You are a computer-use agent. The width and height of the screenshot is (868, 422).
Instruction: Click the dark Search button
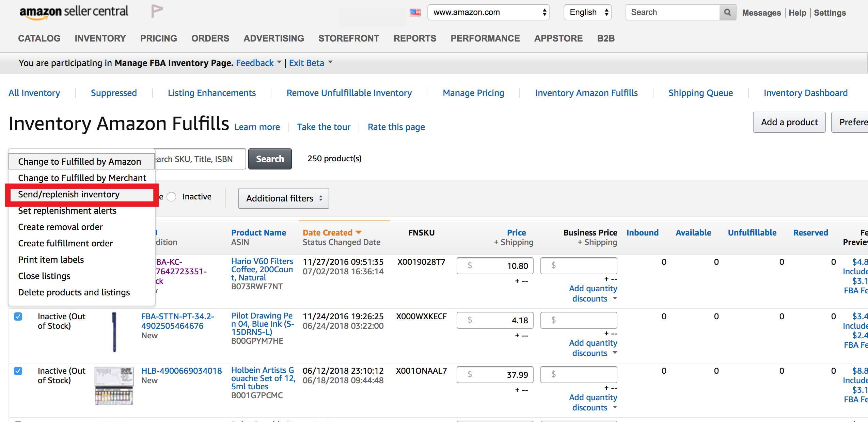pos(270,159)
